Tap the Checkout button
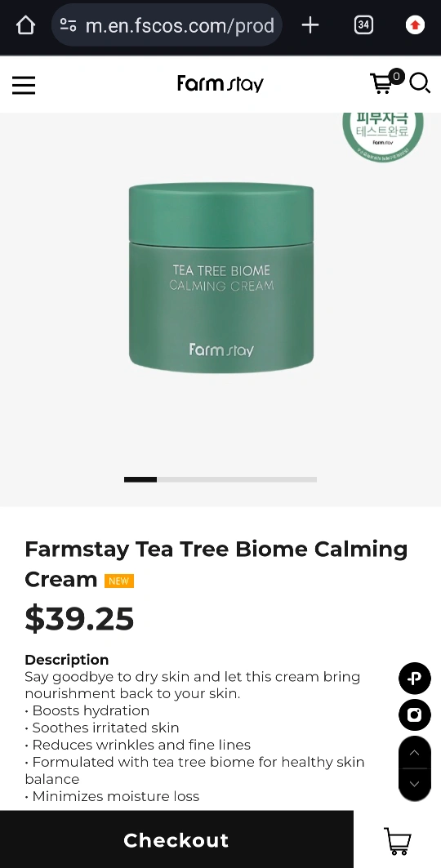The width and height of the screenshot is (441, 868). click(176, 839)
